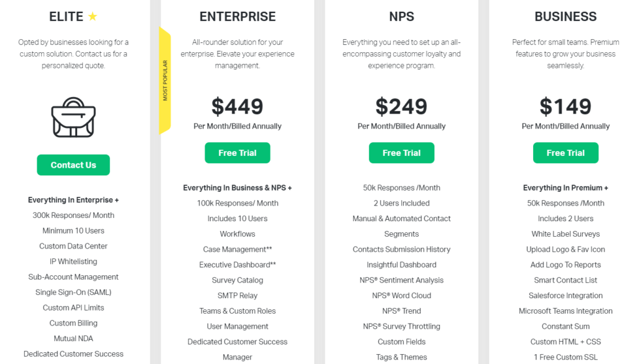Select the ENTERPRISE plan heading
Viewport: 622px width, 364px height.
point(238,17)
